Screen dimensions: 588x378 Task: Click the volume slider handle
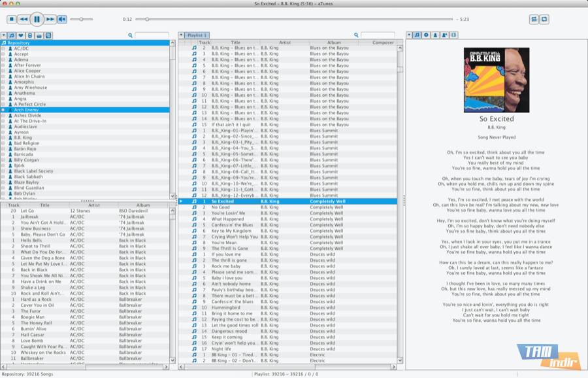81,20
